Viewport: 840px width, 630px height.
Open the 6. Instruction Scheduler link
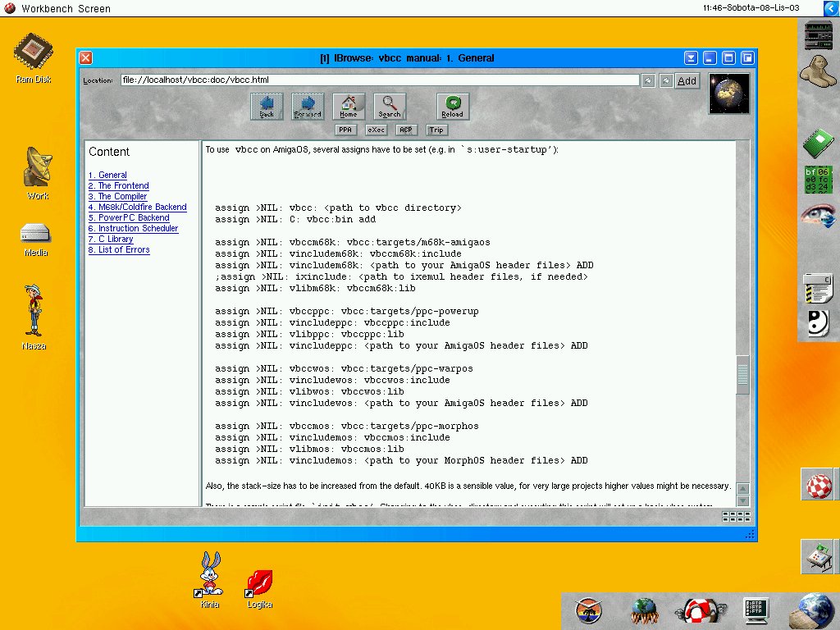pos(134,229)
